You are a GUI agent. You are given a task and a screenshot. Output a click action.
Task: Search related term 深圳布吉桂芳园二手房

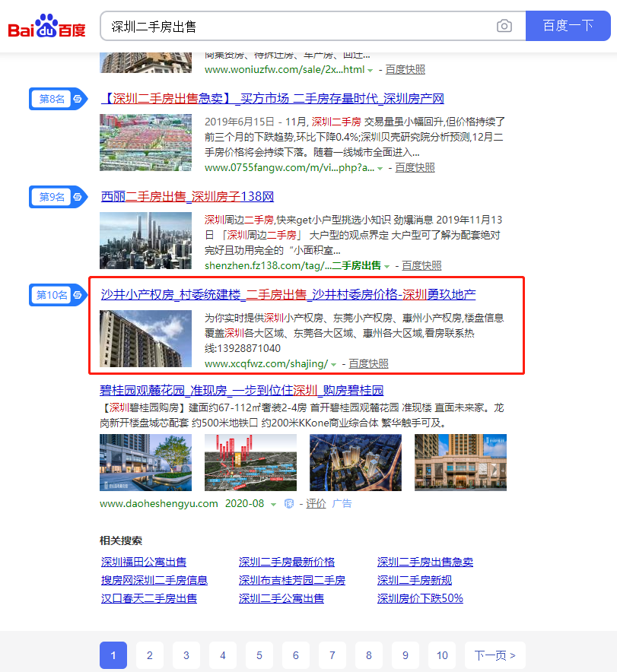point(292,580)
